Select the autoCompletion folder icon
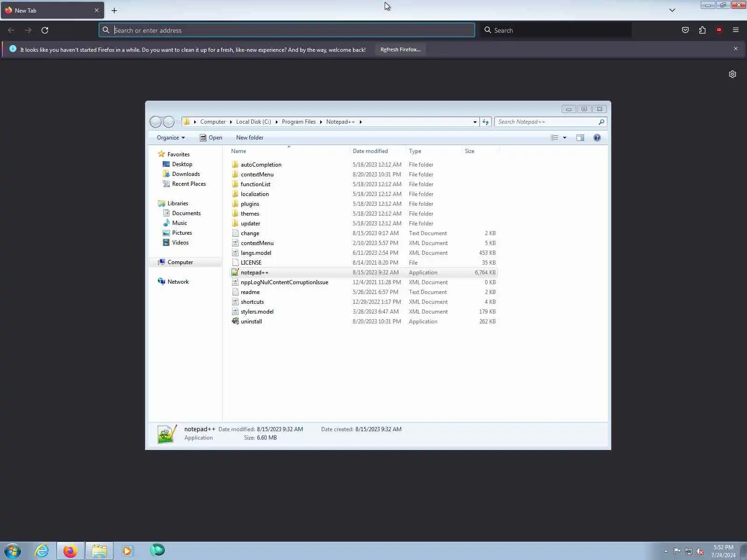 coord(235,164)
